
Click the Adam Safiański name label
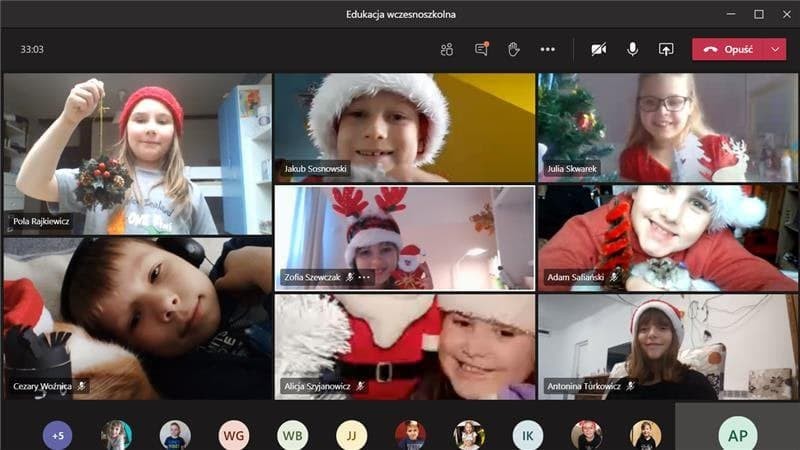coord(576,277)
